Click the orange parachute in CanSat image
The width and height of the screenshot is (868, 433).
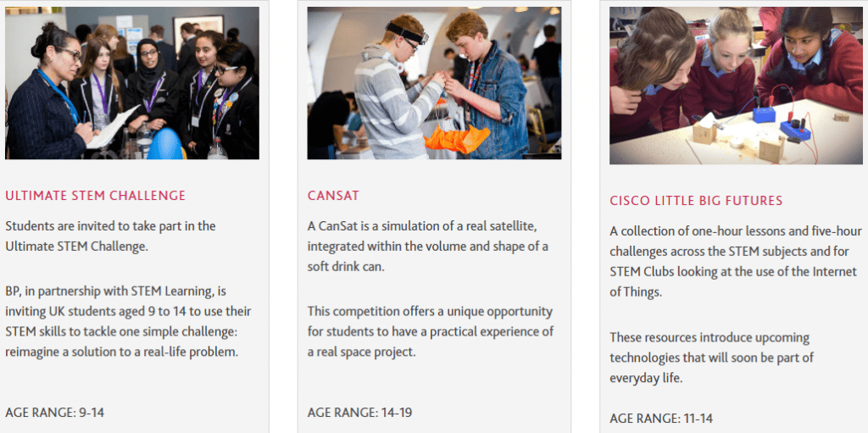457,138
